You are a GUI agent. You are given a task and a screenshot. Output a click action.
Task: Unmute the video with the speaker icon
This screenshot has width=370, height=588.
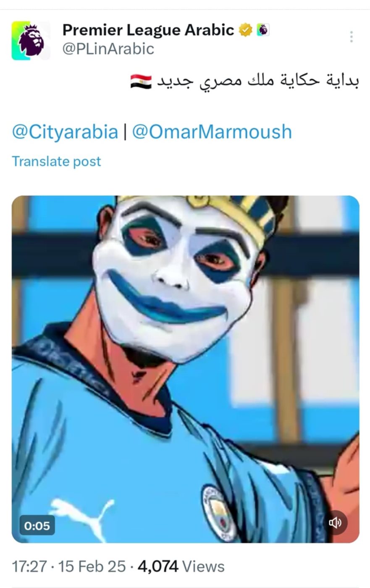pos(335,522)
